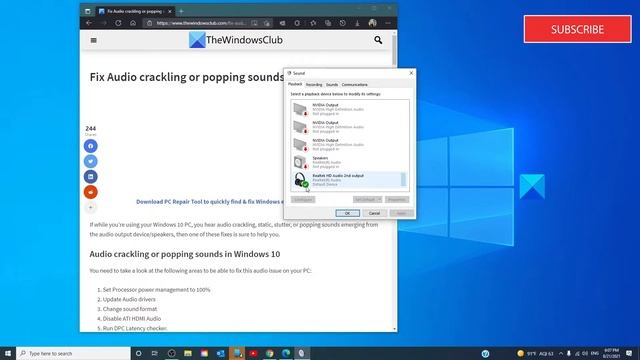The height and width of the screenshot is (360, 640).
Task: Open the Downloads icon in browser toolbar
Action: click(357, 23)
